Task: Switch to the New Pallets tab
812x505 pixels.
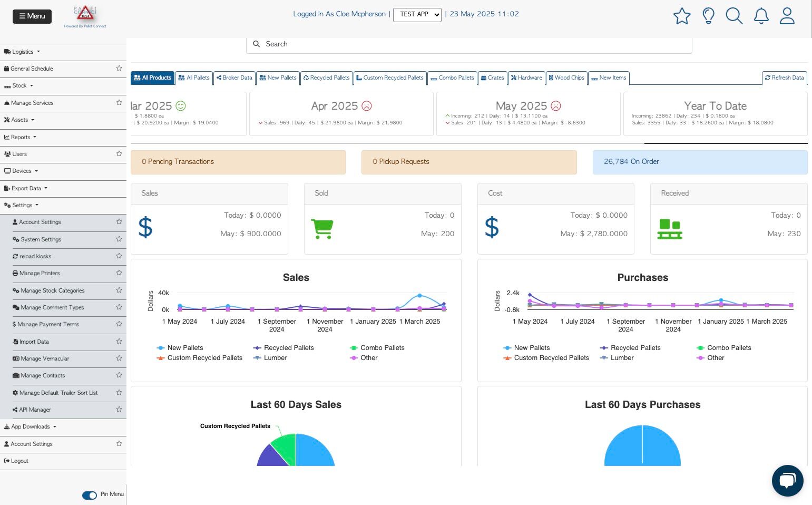Action: [278, 78]
